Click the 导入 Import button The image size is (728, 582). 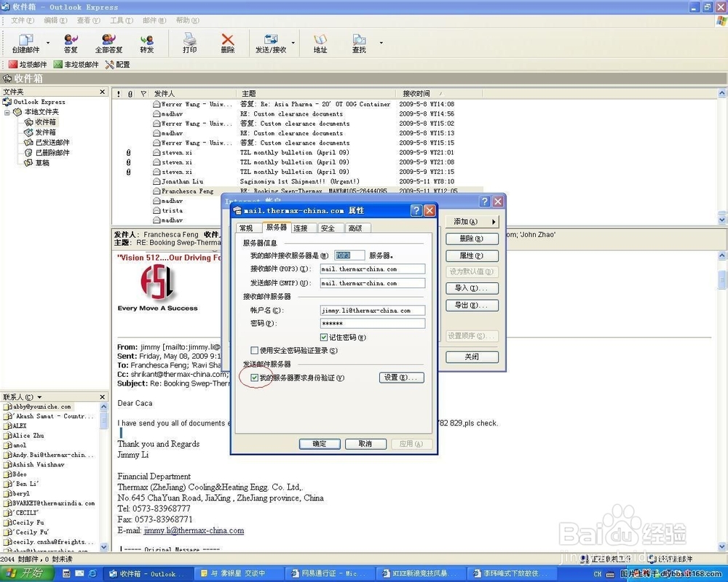[472, 288]
